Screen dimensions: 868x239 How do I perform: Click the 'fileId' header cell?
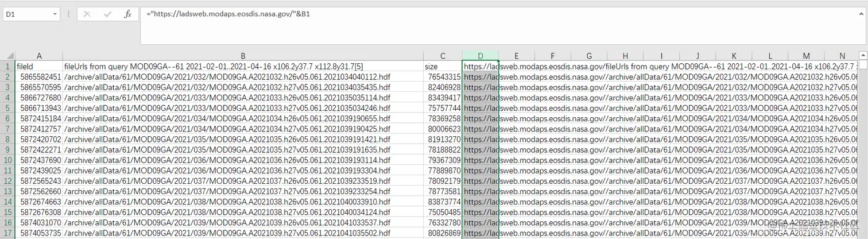coord(39,67)
